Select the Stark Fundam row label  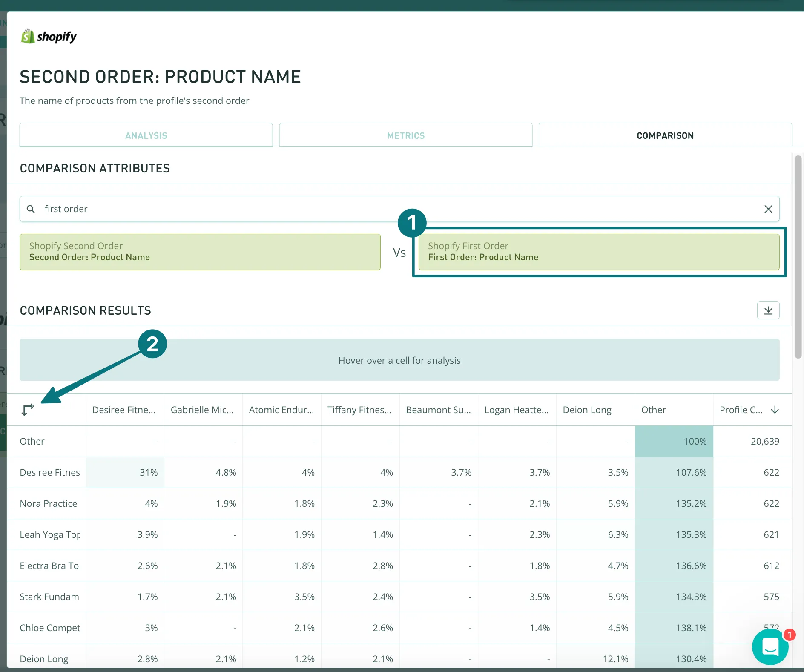(x=49, y=597)
